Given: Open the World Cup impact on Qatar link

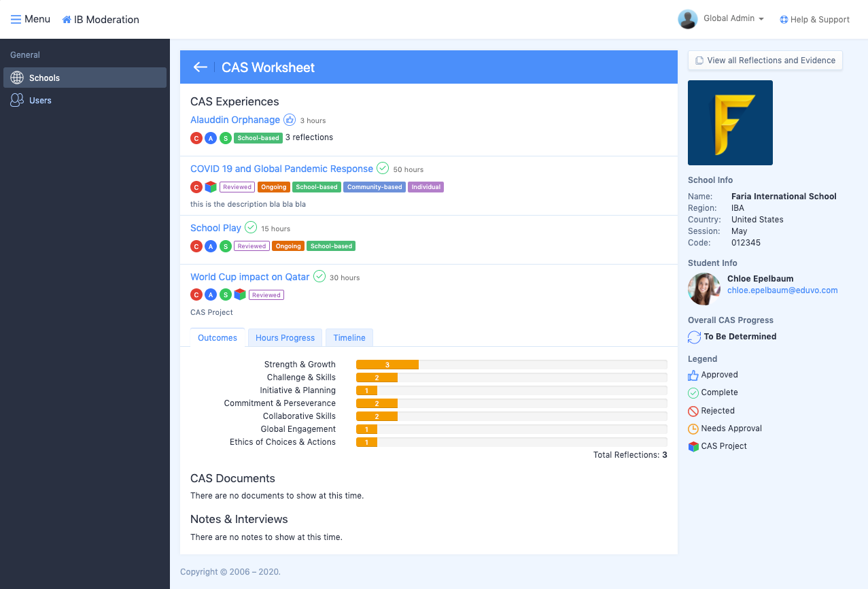Looking at the screenshot, I should (x=249, y=277).
